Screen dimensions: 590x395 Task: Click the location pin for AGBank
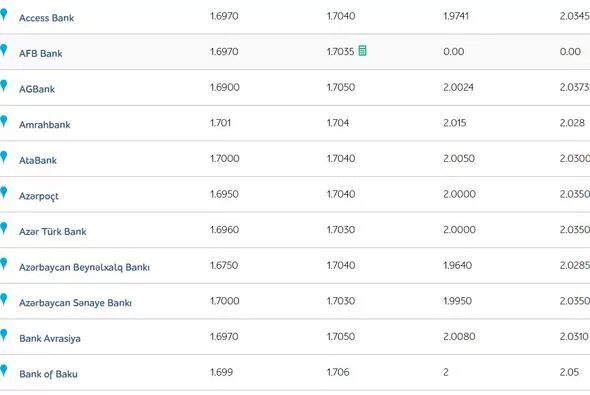click(x=3, y=86)
